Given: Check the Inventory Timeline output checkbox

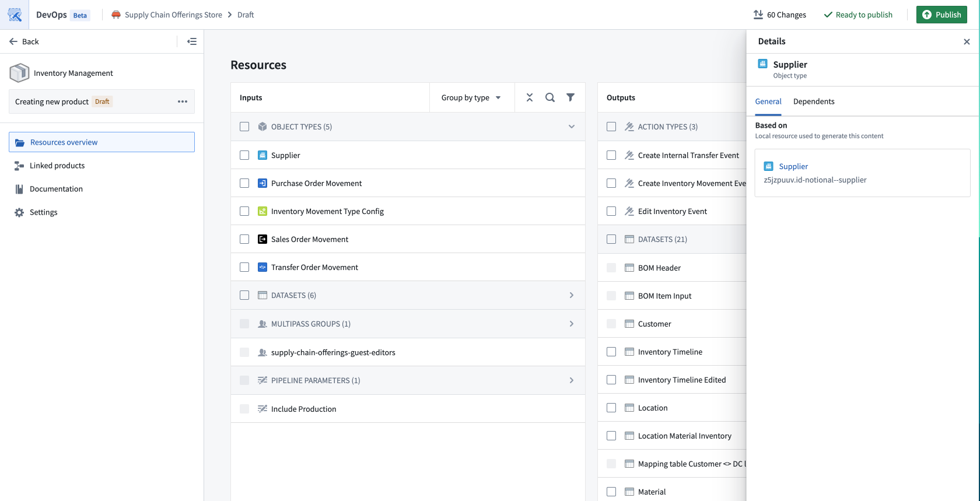Looking at the screenshot, I should tap(611, 352).
